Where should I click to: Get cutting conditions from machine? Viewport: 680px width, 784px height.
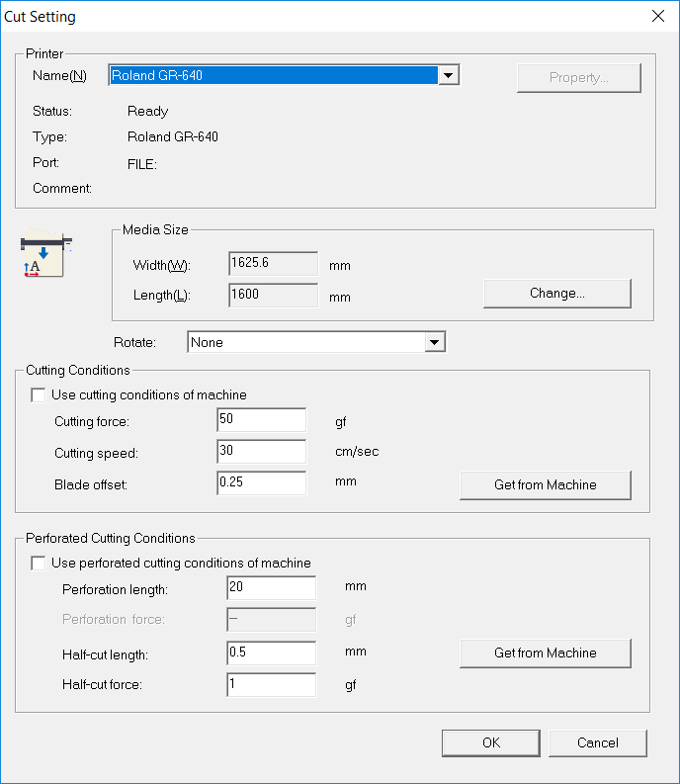545,485
